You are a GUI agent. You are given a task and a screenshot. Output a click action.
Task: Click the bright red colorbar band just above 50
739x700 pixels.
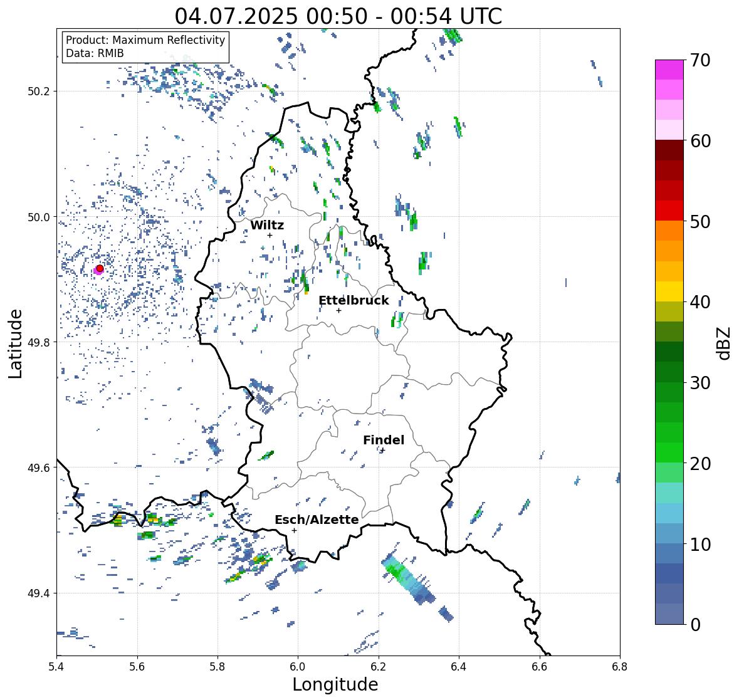(x=669, y=211)
